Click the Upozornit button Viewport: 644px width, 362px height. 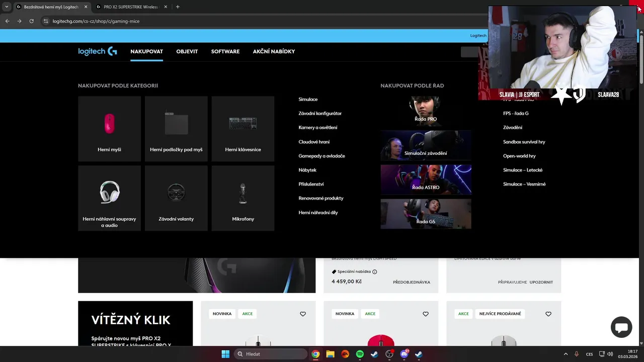click(x=541, y=282)
